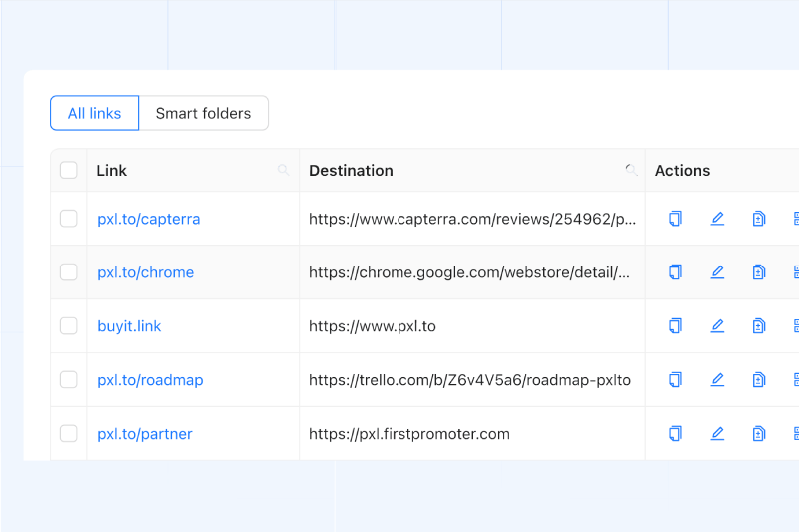The width and height of the screenshot is (799, 532).
Task: Click the trello.com roadmap-pxlto destination URL
Action: [x=469, y=380]
